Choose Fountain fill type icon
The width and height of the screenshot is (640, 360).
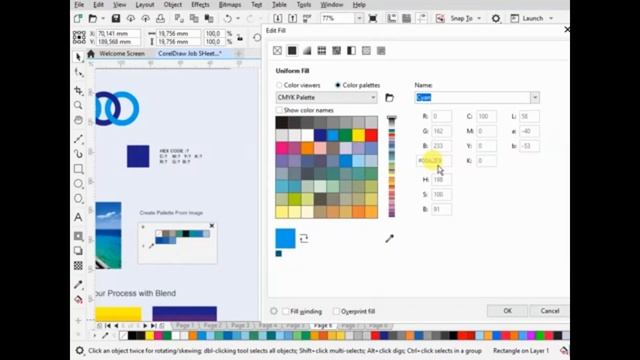(x=307, y=51)
